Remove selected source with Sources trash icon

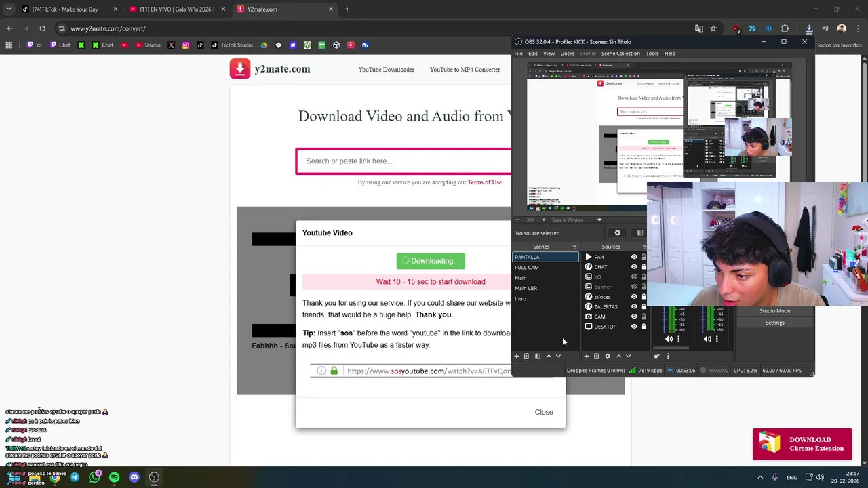tap(596, 356)
